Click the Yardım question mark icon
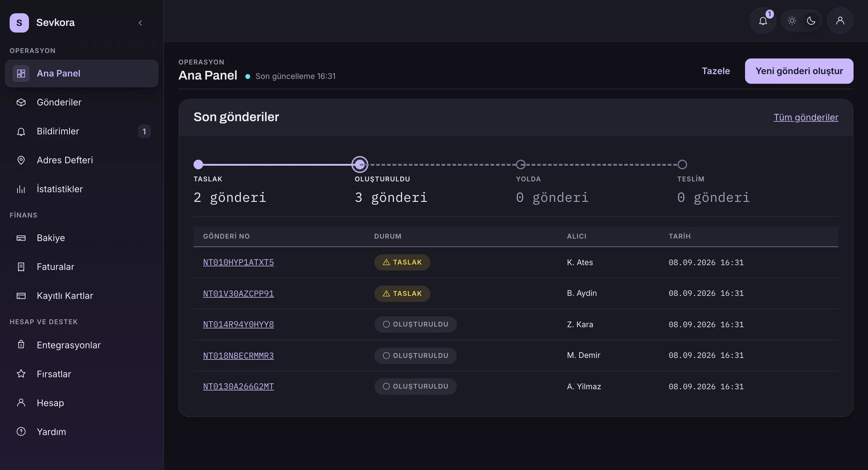The image size is (868, 470). [21, 431]
